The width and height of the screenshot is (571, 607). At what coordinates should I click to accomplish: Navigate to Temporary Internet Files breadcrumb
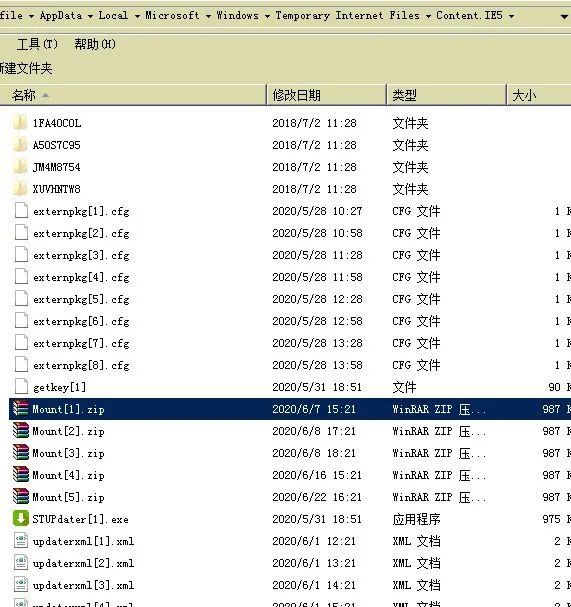[348, 15]
